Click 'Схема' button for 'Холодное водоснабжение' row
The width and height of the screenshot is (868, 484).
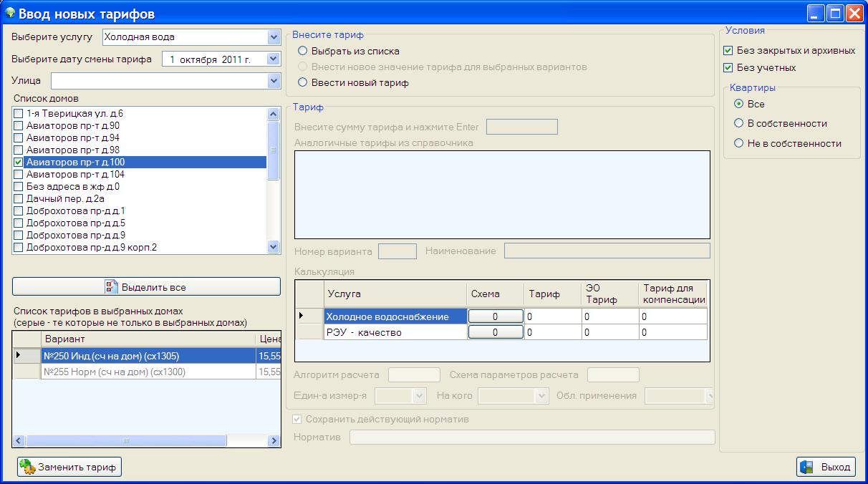495,316
